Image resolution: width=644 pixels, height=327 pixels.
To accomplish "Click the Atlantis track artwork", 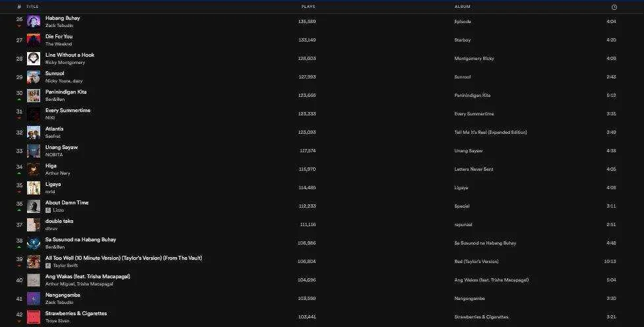I will (x=34, y=133).
